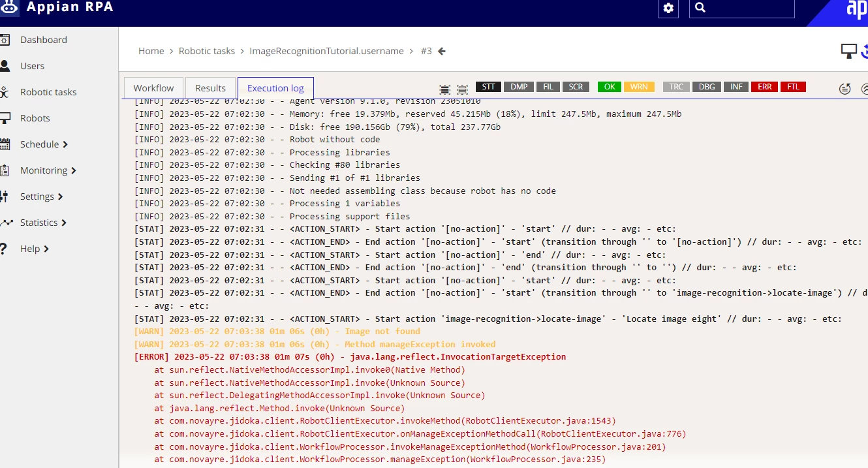Open Robots in the sidebar
The image size is (868, 468).
(35, 118)
